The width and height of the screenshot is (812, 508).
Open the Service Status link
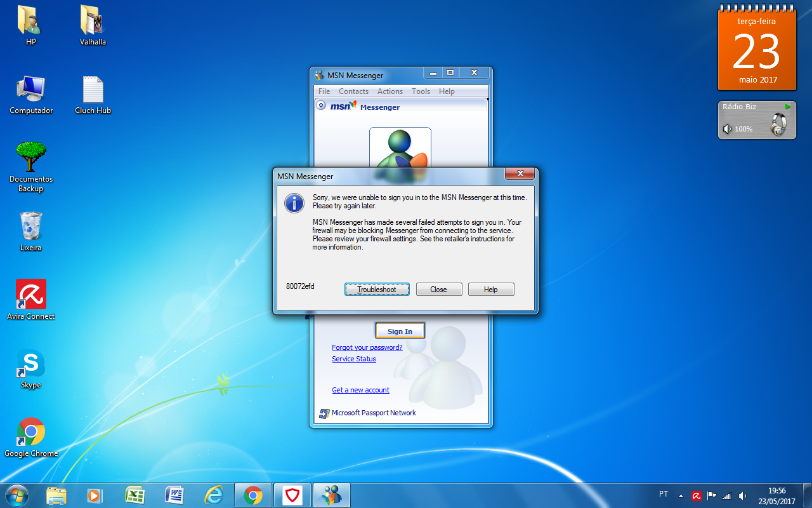click(x=354, y=359)
